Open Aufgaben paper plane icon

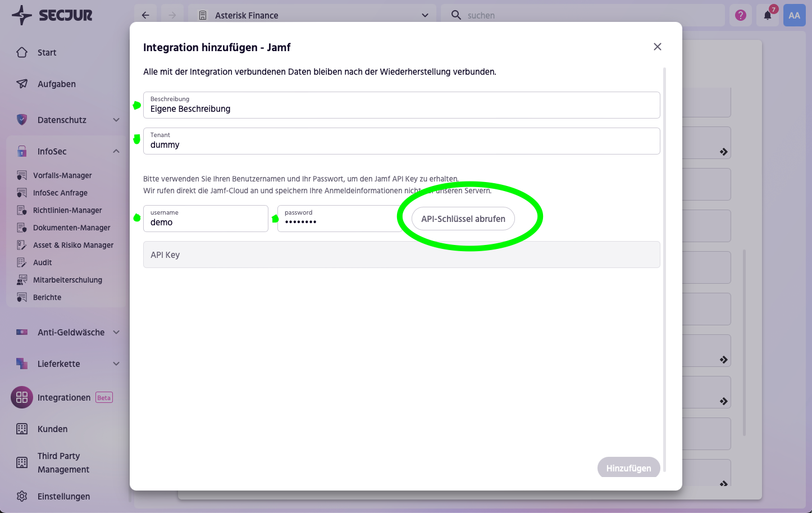click(x=22, y=84)
